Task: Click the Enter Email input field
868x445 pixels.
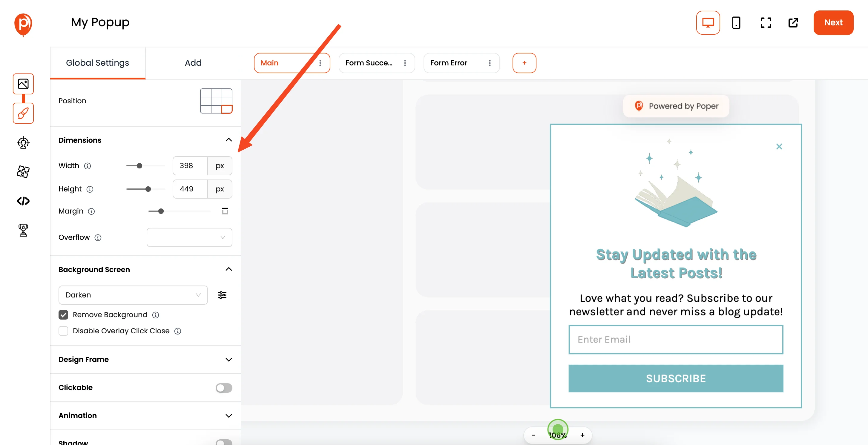Action: 676,339
